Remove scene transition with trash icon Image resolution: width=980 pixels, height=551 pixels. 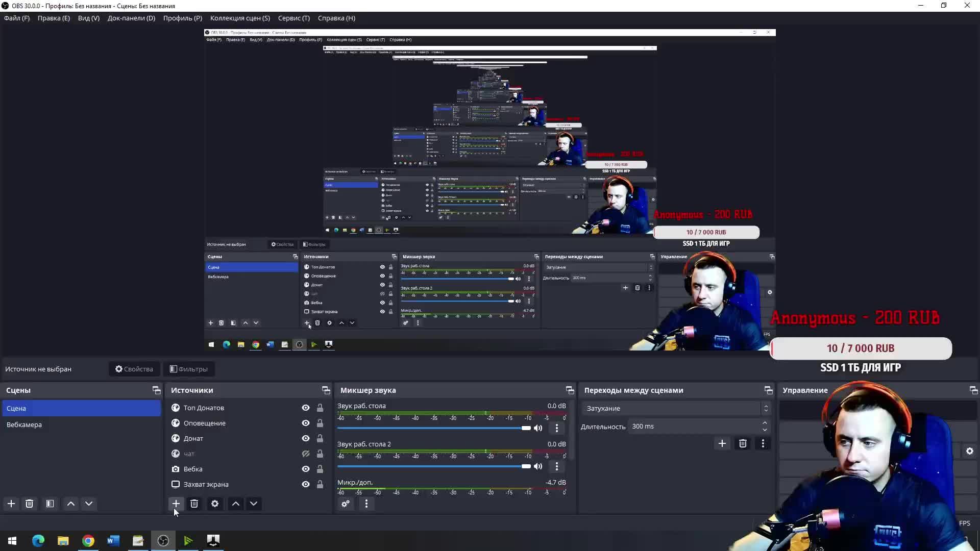point(743,443)
